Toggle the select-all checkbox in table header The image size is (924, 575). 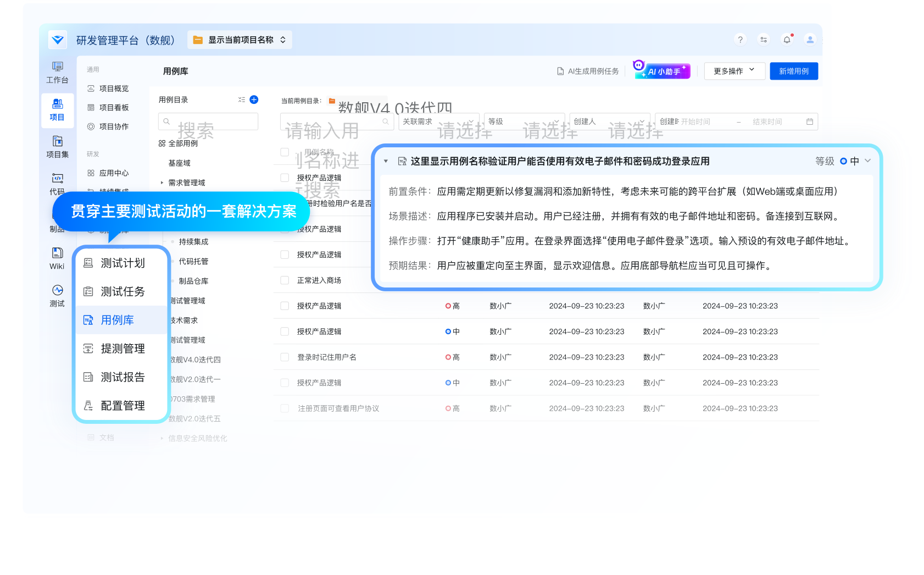tap(285, 152)
